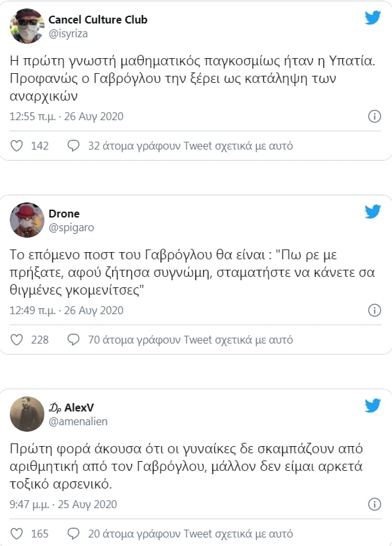Open the 20 people tweeting about this link
392x546 pixels.
190,534
